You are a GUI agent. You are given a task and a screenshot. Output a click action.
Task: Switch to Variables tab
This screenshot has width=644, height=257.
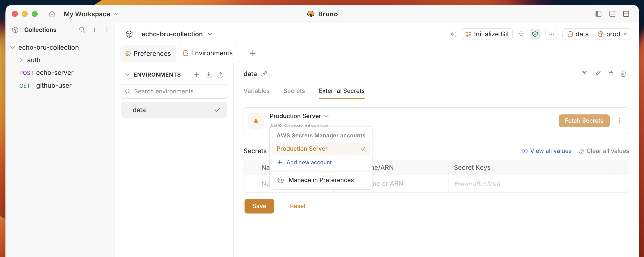coord(256,91)
